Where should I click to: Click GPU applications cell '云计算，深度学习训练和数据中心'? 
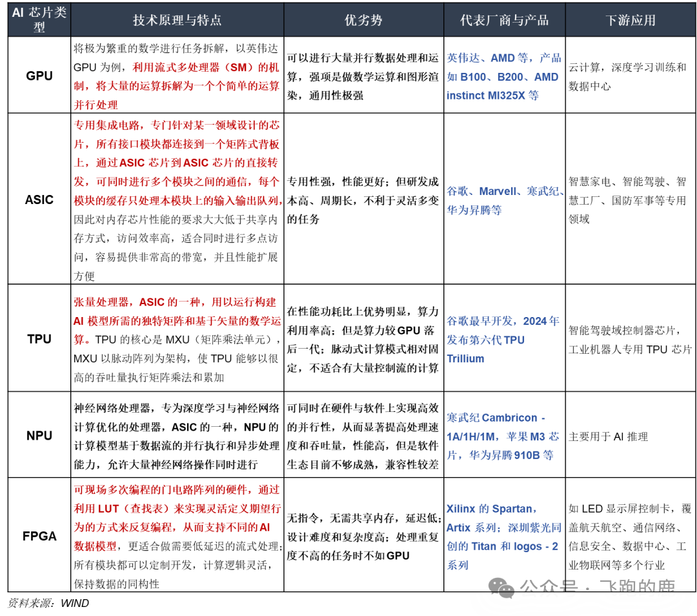tap(627, 76)
